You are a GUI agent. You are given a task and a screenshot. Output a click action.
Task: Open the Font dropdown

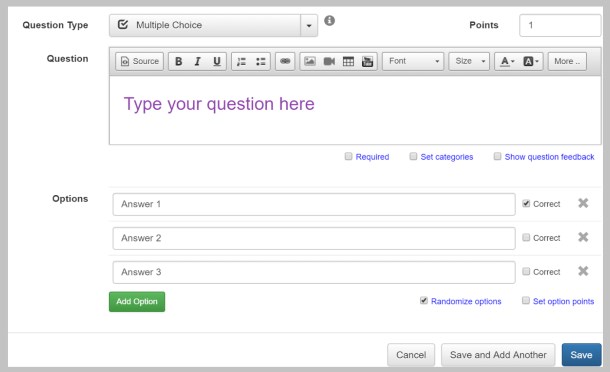(413, 61)
